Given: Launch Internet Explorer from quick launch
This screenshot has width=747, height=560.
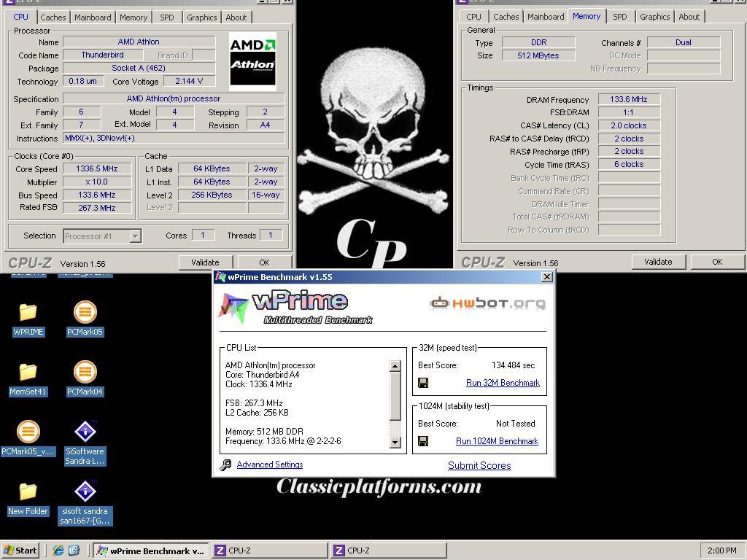Looking at the screenshot, I should pos(58,551).
